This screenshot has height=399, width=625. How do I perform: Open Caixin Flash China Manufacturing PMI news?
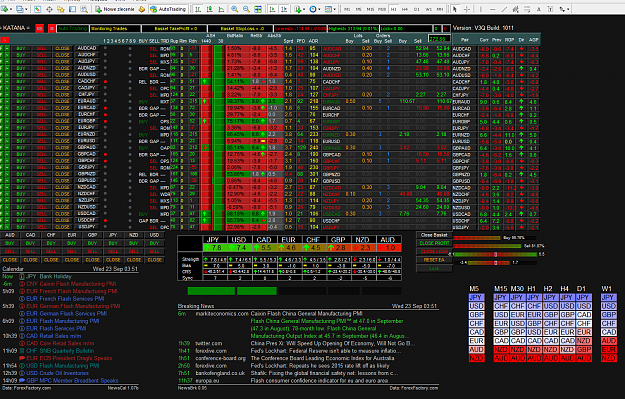[307, 314]
